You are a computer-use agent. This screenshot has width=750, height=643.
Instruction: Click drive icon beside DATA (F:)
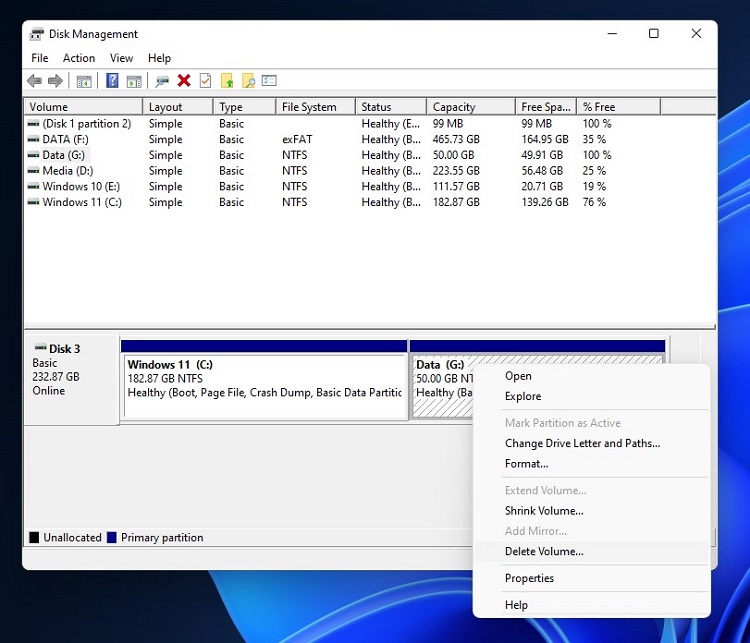(33, 139)
